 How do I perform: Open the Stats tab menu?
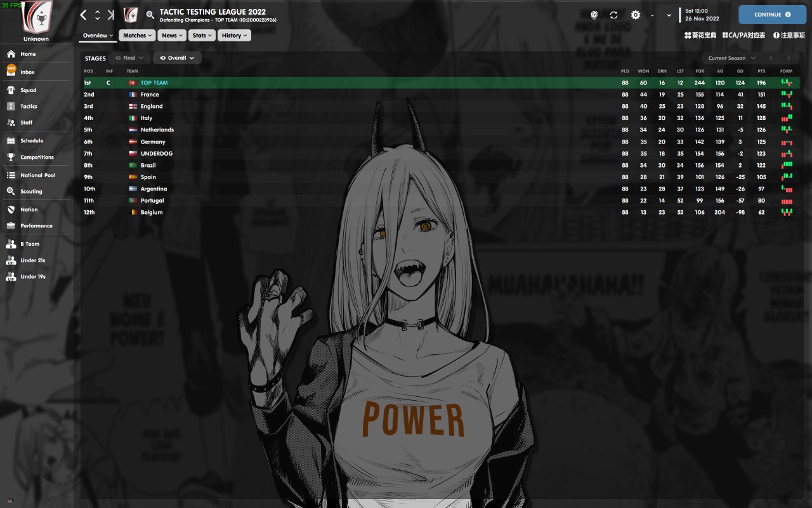coord(202,36)
